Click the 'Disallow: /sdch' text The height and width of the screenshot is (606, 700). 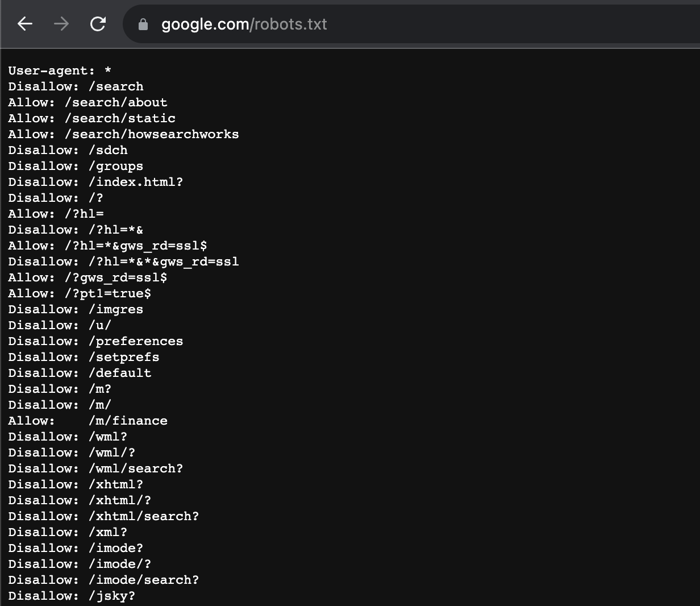tap(68, 151)
